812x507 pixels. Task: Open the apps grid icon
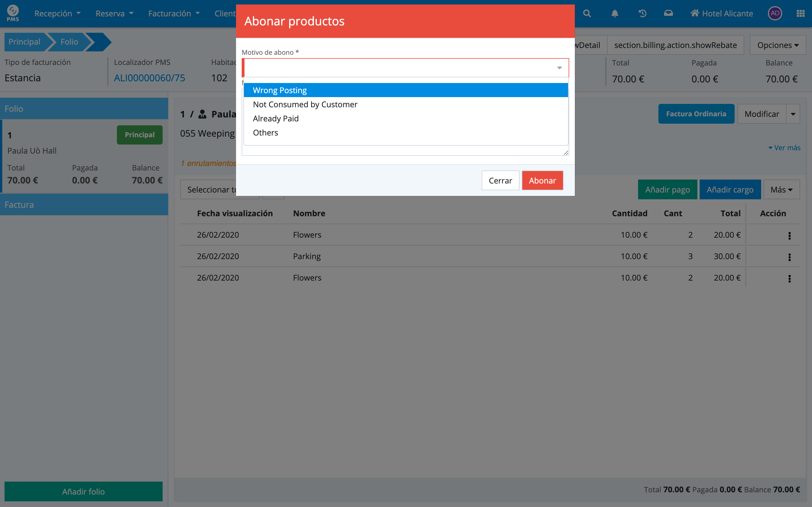[x=800, y=14]
